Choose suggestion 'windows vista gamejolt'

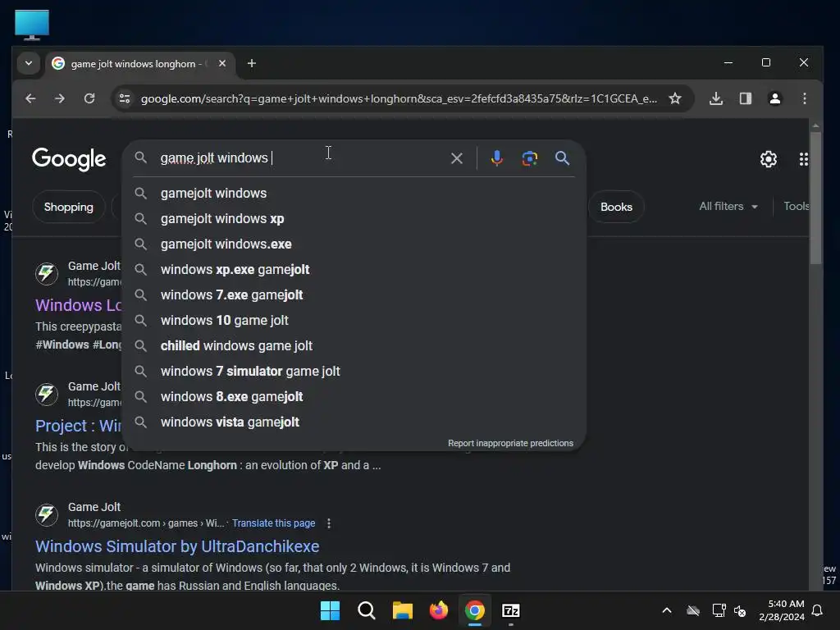[354, 422]
